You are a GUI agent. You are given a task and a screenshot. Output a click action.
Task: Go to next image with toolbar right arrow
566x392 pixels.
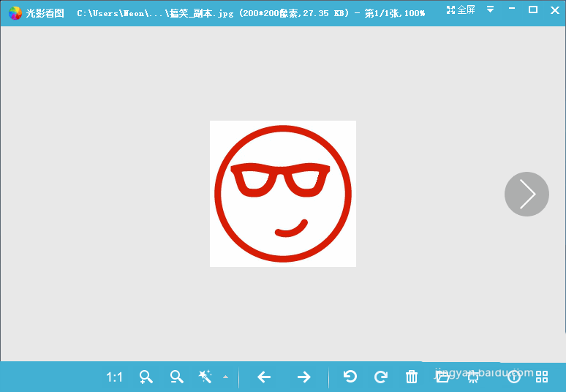pyautogui.click(x=303, y=377)
